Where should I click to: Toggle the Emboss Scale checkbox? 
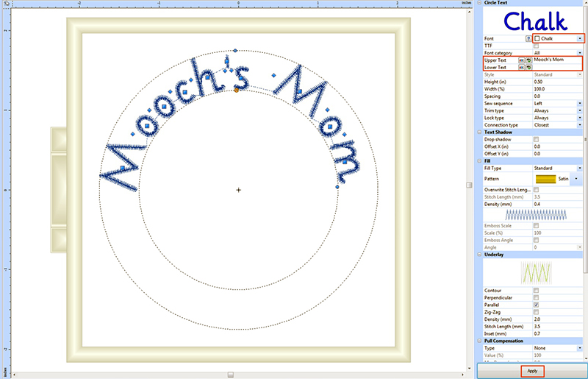tap(537, 226)
